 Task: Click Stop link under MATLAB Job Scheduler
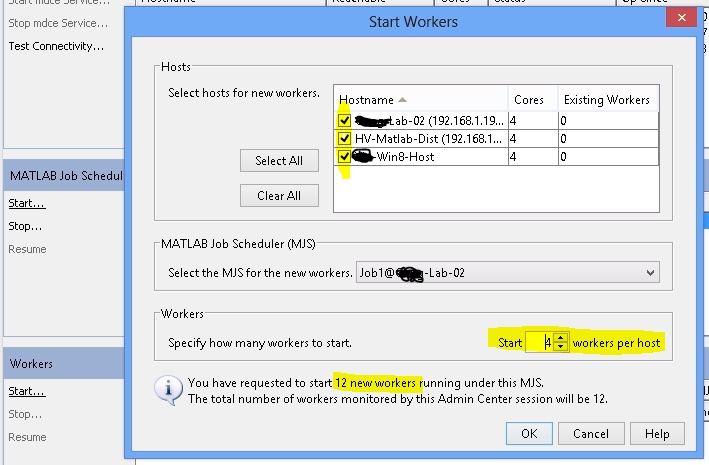coord(25,226)
